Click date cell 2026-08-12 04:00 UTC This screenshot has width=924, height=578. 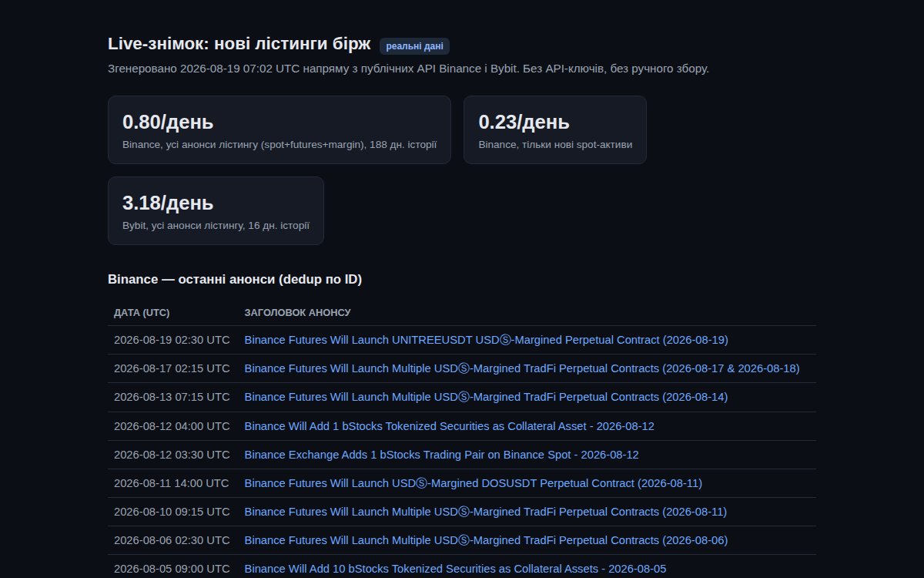click(172, 426)
